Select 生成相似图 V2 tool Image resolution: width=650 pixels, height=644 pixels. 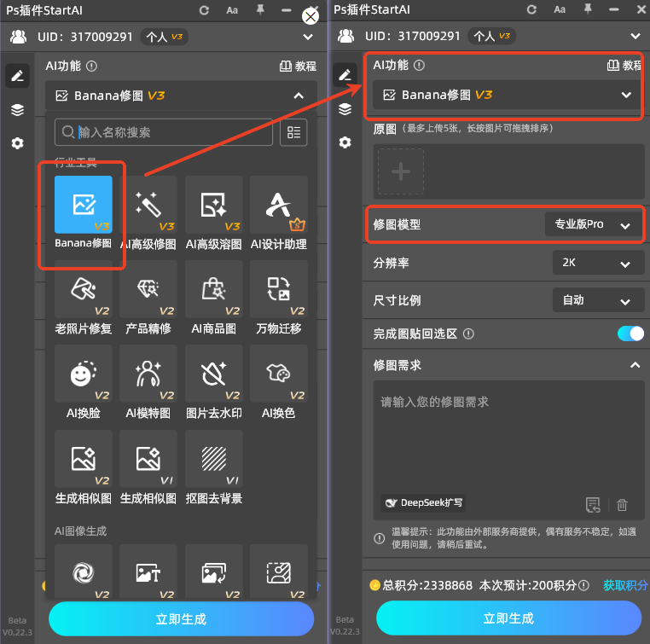coord(84,459)
